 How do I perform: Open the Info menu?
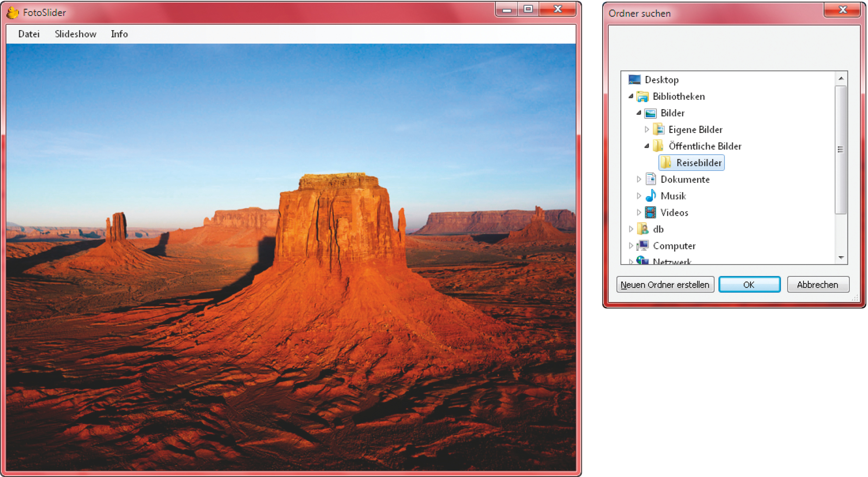(119, 34)
